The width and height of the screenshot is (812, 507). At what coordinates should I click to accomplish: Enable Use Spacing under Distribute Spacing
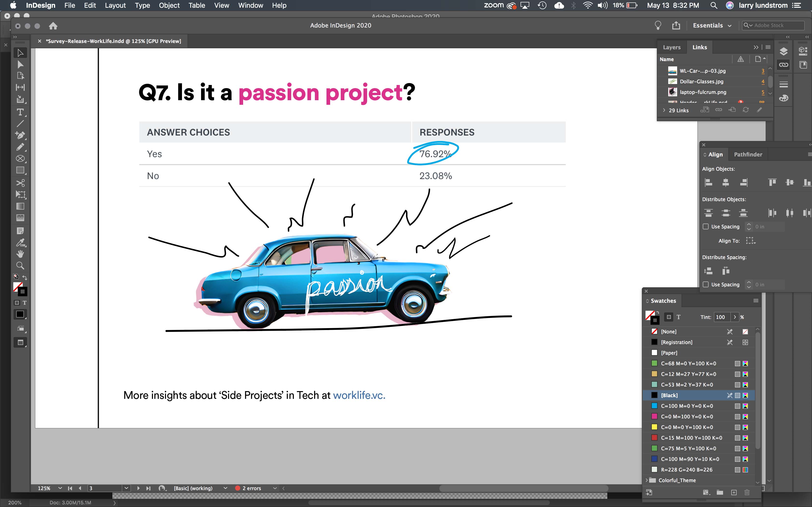tap(706, 284)
